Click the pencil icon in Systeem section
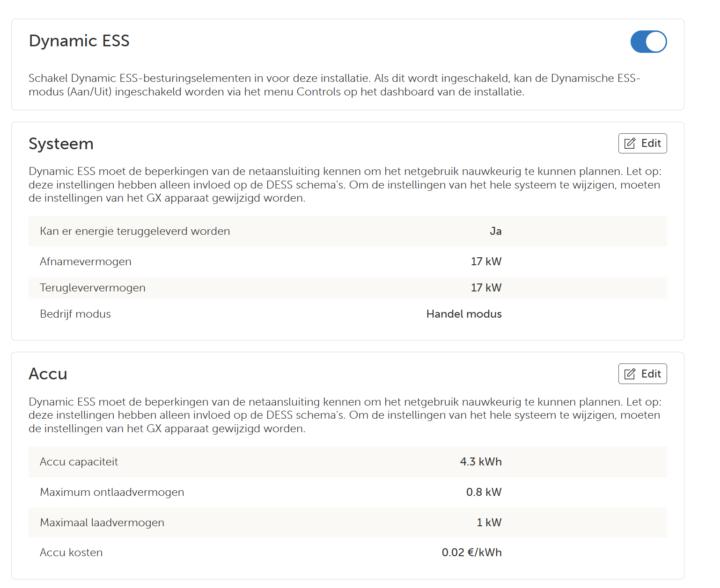720x588 pixels. click(630, 144)
